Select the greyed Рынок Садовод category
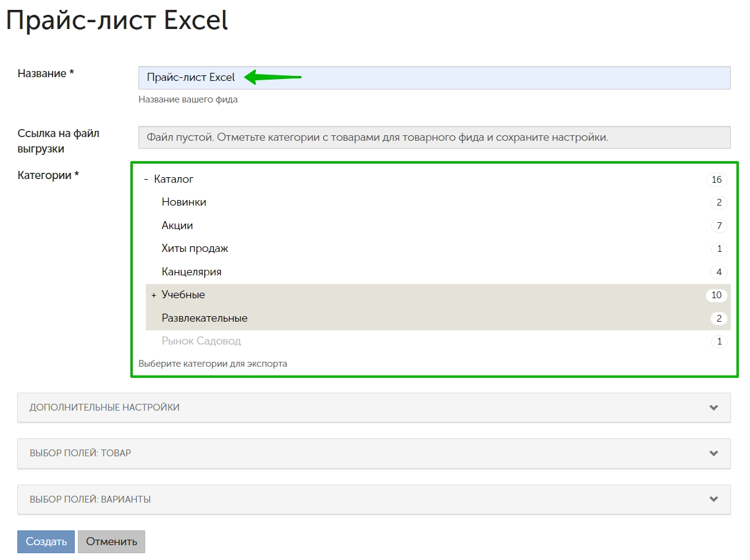Viewport: 750px width, 560px height. click(201, 341)
